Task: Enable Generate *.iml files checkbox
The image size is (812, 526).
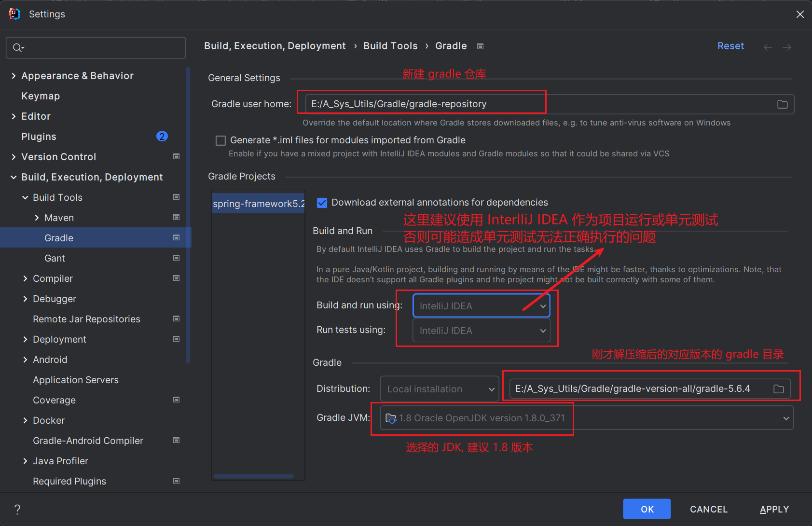Action: [x=220, y=140]
